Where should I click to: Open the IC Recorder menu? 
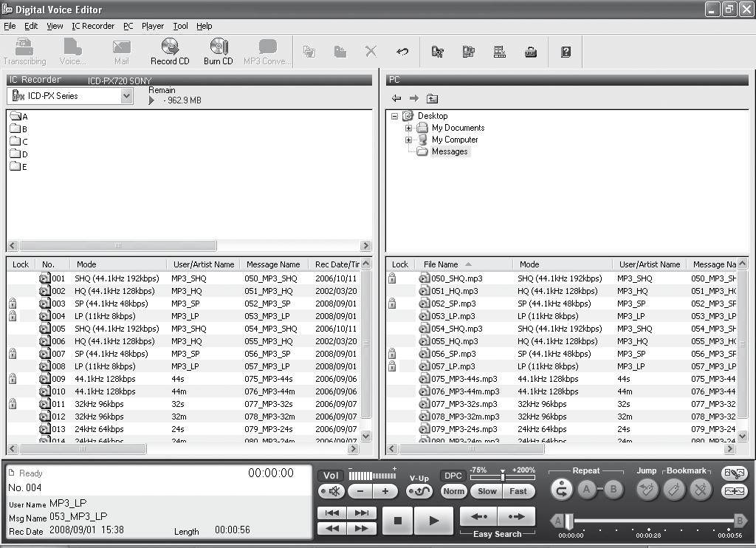coord(93,26)
